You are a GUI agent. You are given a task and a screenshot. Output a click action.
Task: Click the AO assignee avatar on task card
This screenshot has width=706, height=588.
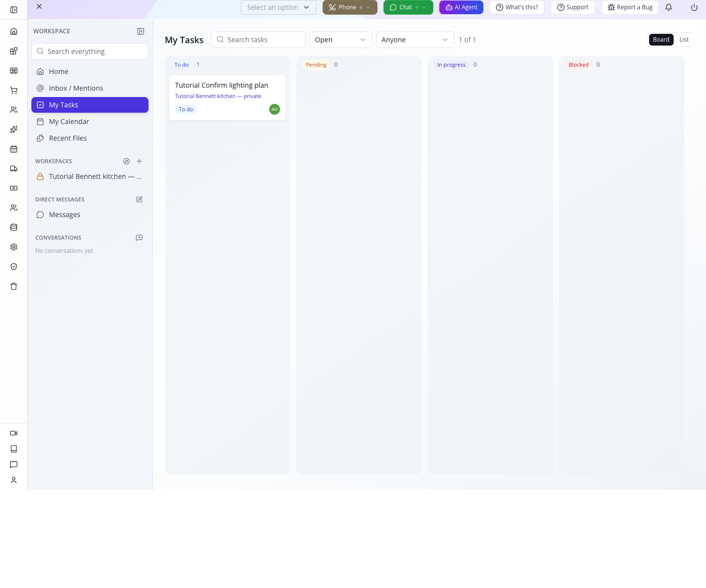[275, 109]
